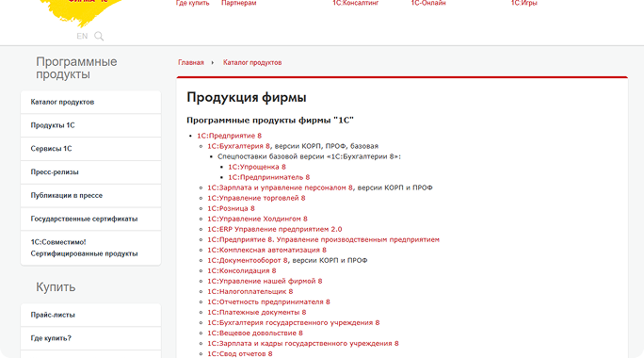Open the 1С:Предприниматель 8 link
The height and width of the screenshot is (358, 644).
point(269,177)
